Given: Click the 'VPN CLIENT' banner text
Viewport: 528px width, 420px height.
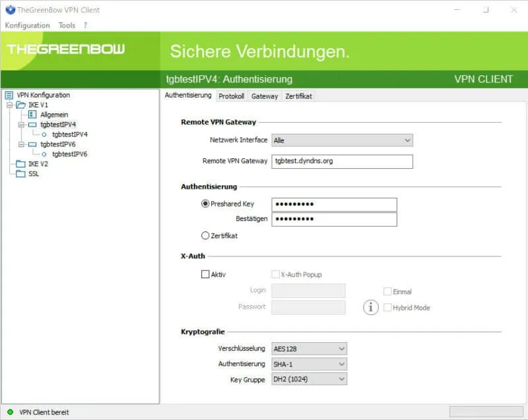Looking at the screenshot, I should click(x=484, y=79).
